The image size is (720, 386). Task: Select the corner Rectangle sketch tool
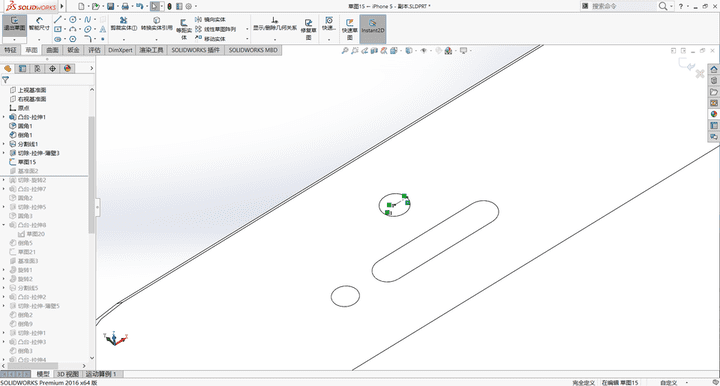[57, 29]
